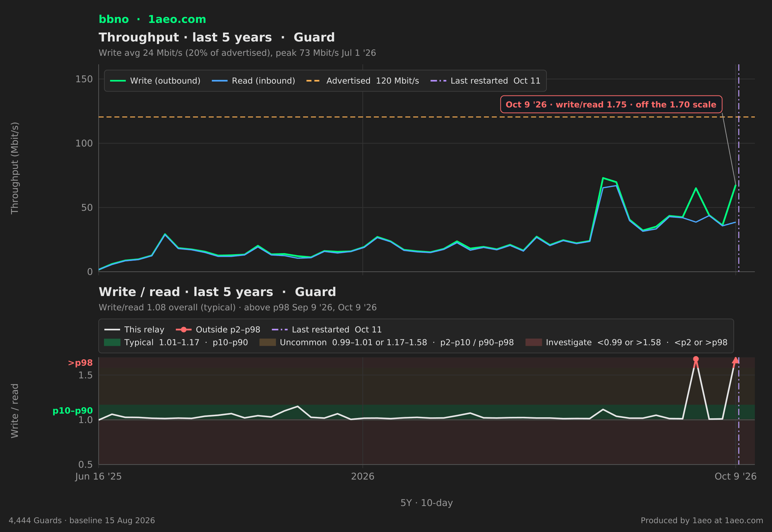Click the 4,444 Guards baseline footer text
The image size is (772, 532).
(x=82, y=521)
